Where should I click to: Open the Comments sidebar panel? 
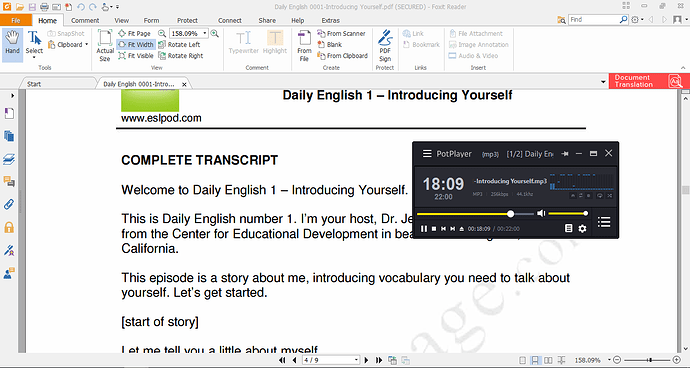[9, 181]
